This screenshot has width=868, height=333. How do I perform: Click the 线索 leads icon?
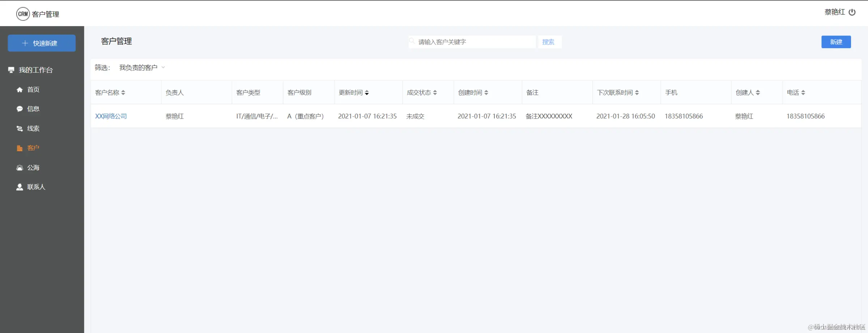tap(20, 128)
